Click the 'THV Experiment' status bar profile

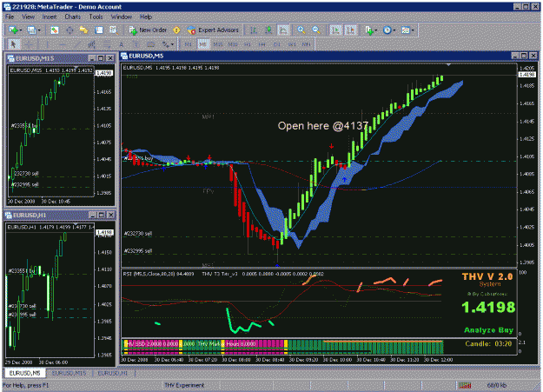point(184,385)
